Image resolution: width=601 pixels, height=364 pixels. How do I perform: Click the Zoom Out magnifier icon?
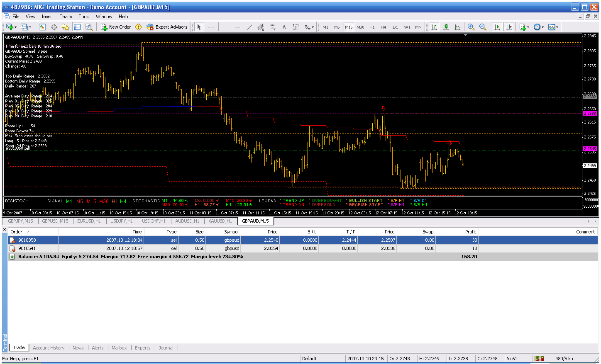click(483, 27)
